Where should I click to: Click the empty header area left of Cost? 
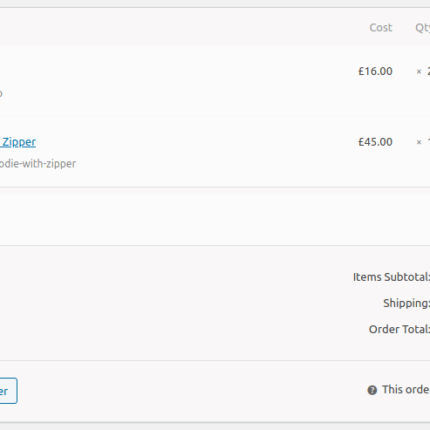click(180, 28)
